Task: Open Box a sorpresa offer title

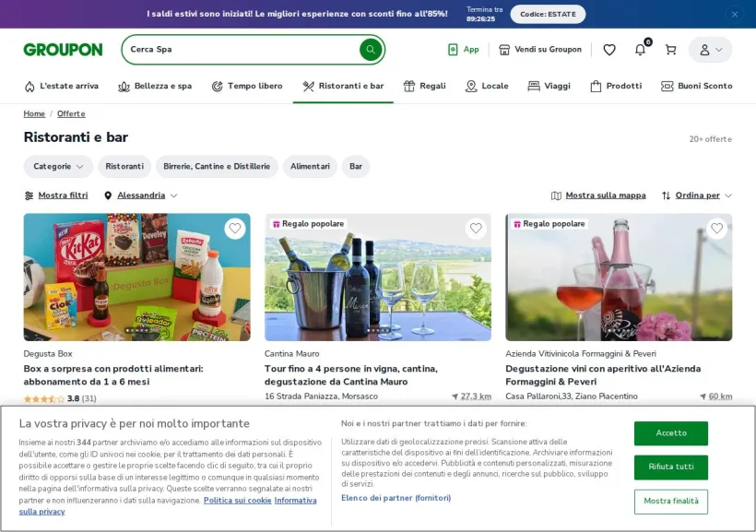Action: [113, 374]
